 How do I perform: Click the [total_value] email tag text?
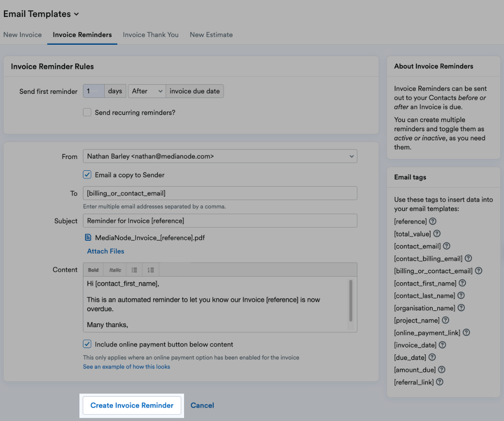tap(412, 234)
